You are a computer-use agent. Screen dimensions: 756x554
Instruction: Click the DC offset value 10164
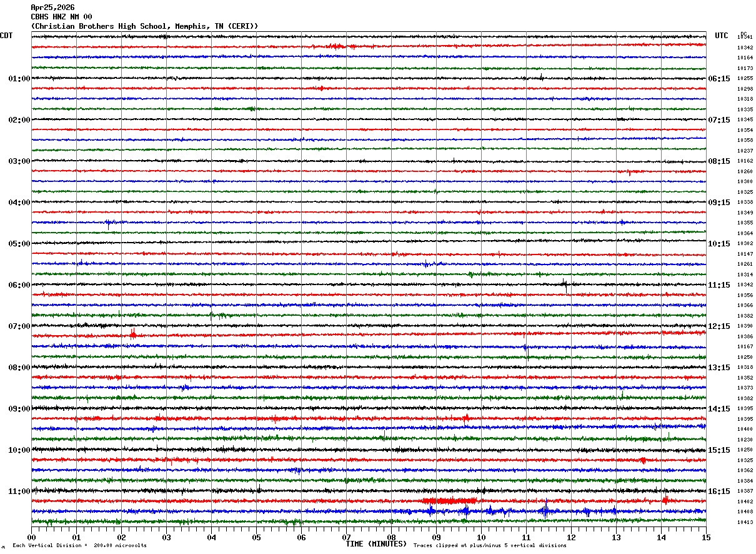745,58
